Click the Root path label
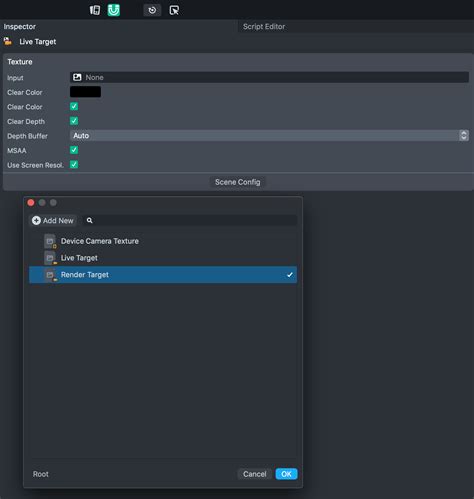Screen dimensions: 474x499 click(x=40, y=474)
